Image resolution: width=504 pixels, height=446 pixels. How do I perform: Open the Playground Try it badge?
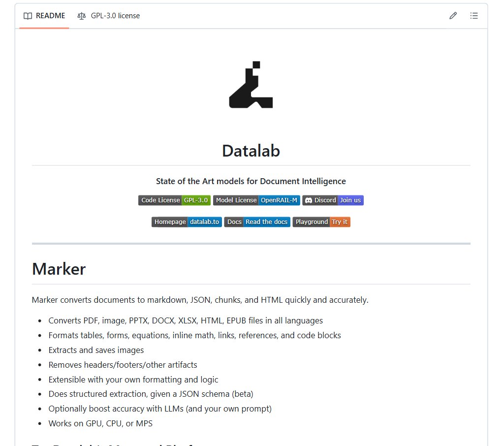point(321,222)
